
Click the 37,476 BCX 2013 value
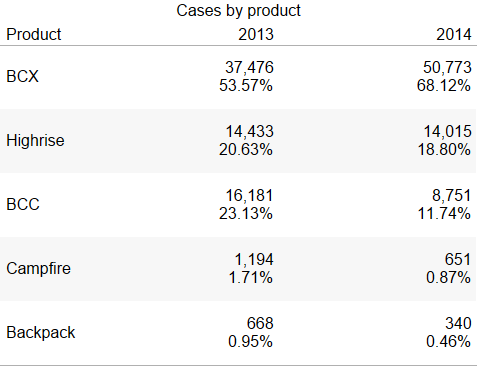coord(249,67)
